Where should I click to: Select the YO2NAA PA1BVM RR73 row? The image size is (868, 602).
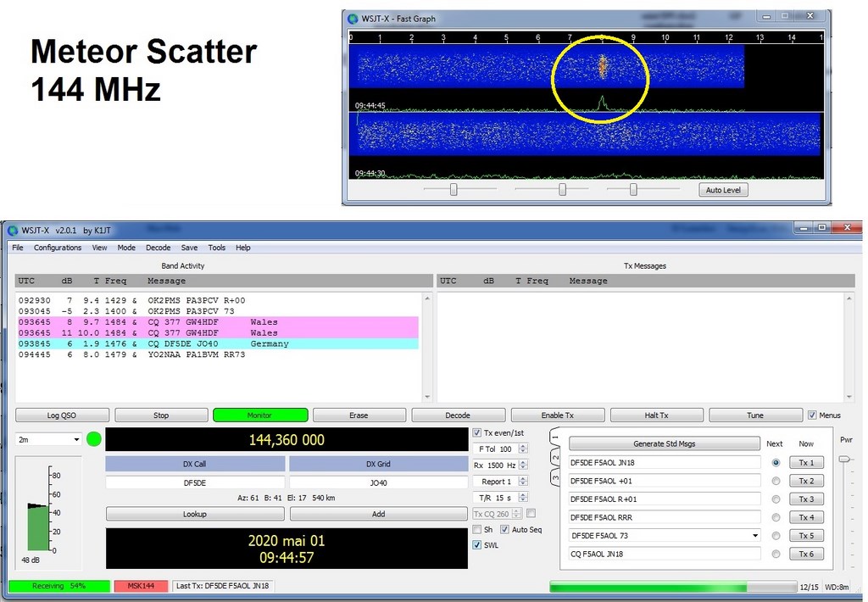tap(218, 354)
